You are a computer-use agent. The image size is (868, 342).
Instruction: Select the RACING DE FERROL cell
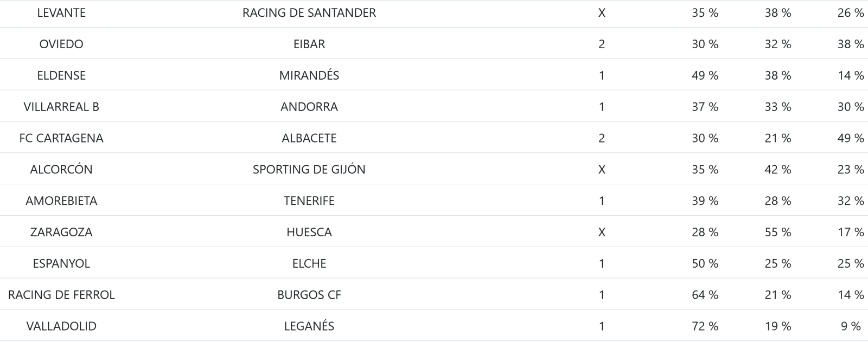point(61,295)
